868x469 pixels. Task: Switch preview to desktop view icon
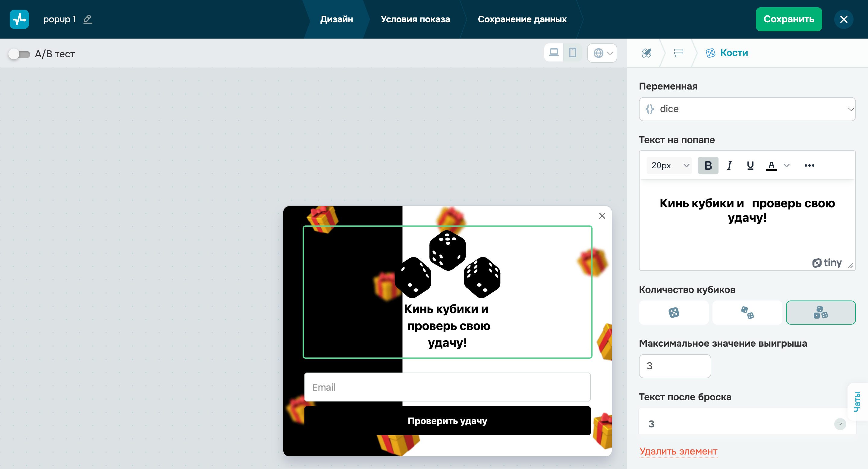pyautogui.click(x=554, y=53)
